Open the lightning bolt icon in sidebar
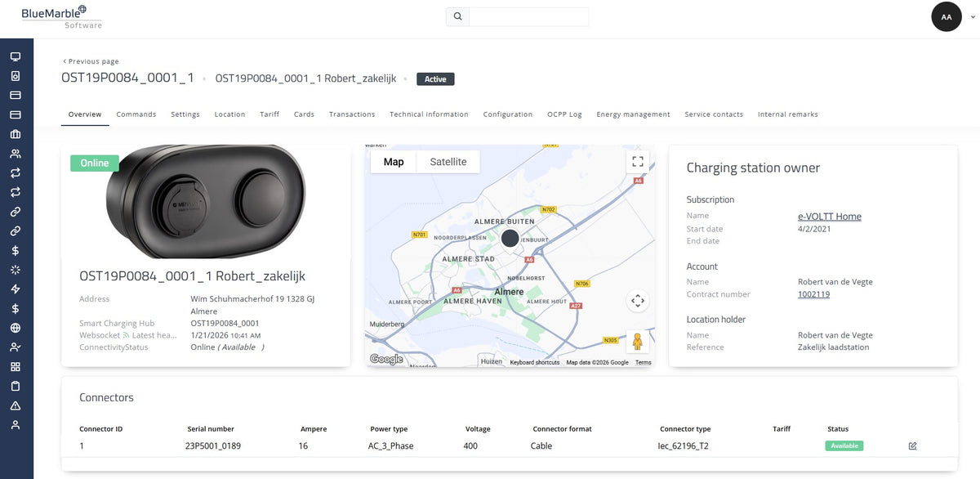Image resolution: width=980 pixels, height=479 pixels. [x=15, y=289]
